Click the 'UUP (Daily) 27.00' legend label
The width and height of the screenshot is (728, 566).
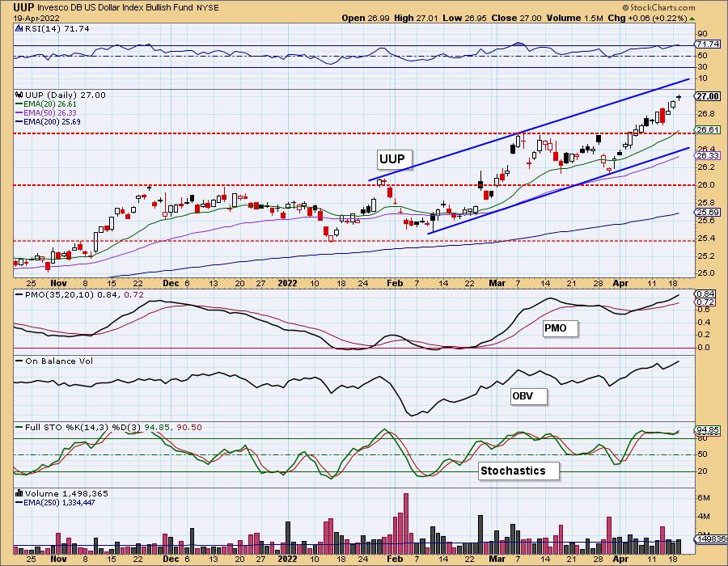click(66, 95)
